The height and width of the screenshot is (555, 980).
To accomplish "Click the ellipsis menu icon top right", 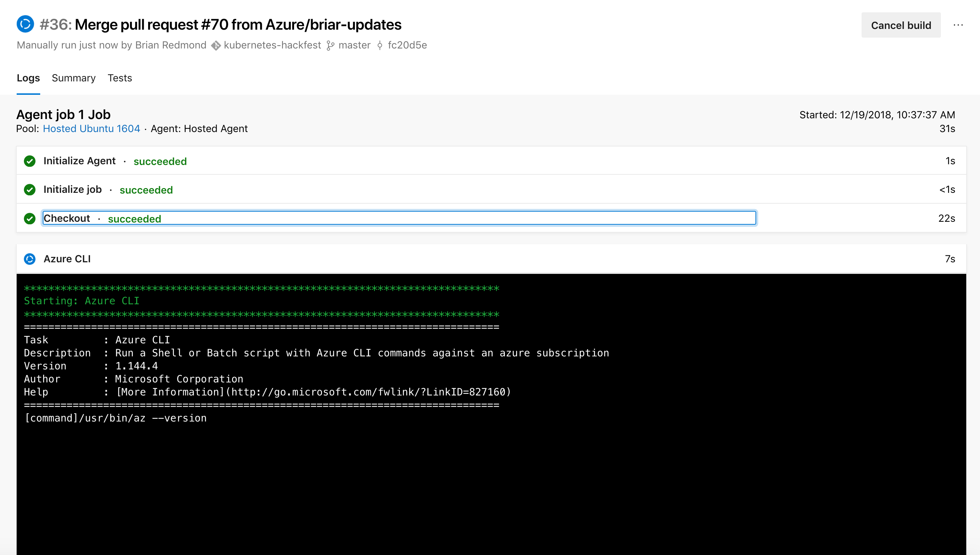I will click(x=959, y=25).
